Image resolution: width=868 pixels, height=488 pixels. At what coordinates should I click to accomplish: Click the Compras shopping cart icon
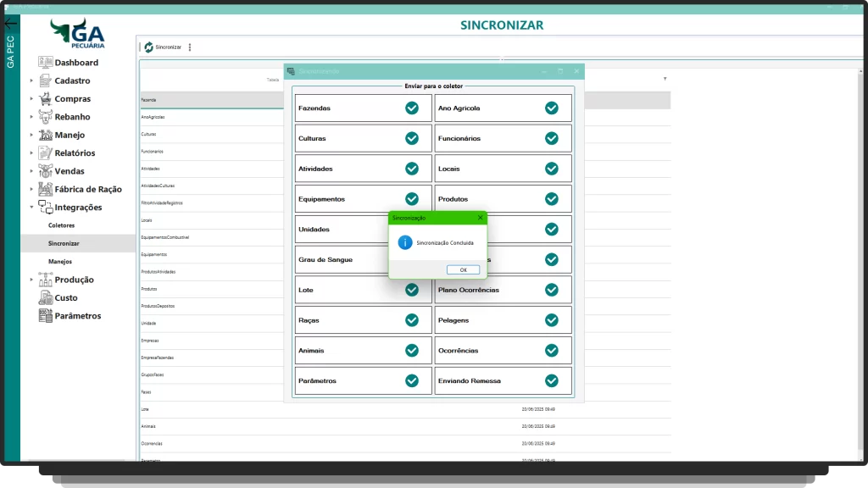(46, 99)
